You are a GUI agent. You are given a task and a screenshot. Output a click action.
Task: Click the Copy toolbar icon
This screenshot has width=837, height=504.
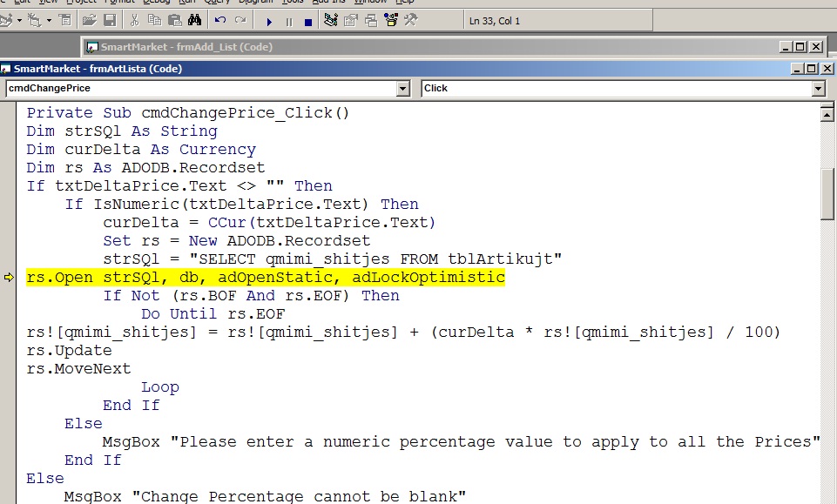coord(154,21)
